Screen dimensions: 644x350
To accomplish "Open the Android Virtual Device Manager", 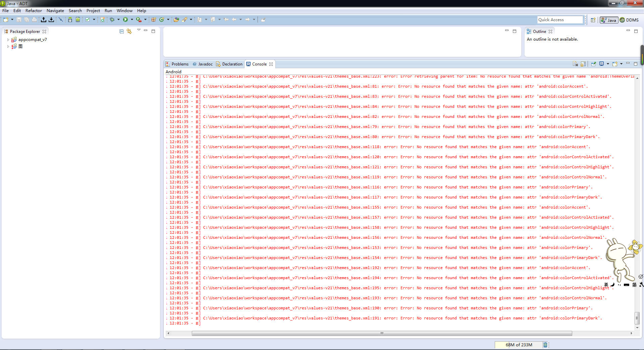I will (78, 20).
